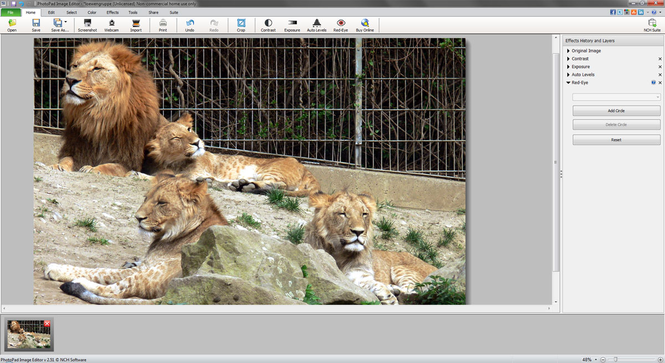
Task: Apply the Contrast tool
Action: click(268, 25)
